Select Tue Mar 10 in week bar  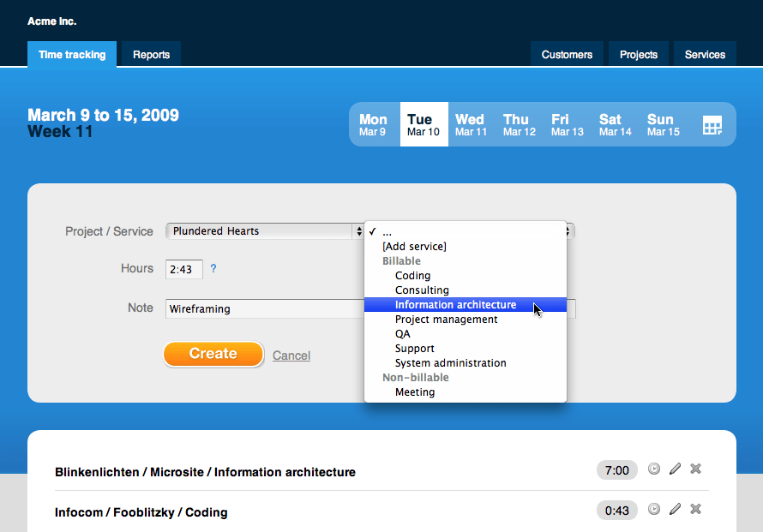pyautogui.click(x=424, y=124)
